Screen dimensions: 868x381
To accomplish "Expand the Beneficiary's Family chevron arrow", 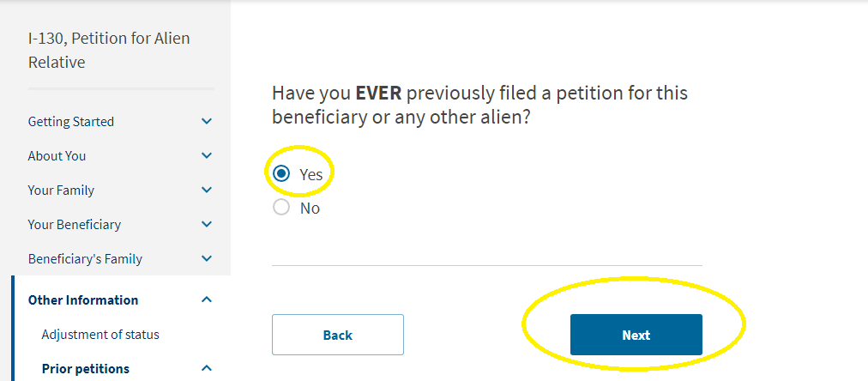I will pyautogui.click(x=207, y=258).
